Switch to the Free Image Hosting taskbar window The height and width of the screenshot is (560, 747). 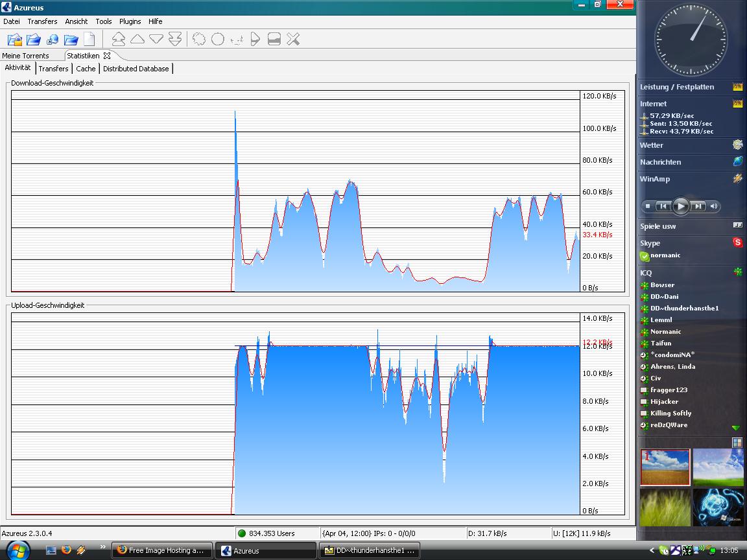(x=162, y=550)
